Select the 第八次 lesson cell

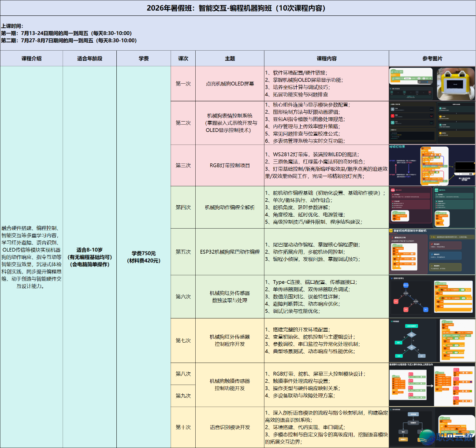(x=183, y=374)
